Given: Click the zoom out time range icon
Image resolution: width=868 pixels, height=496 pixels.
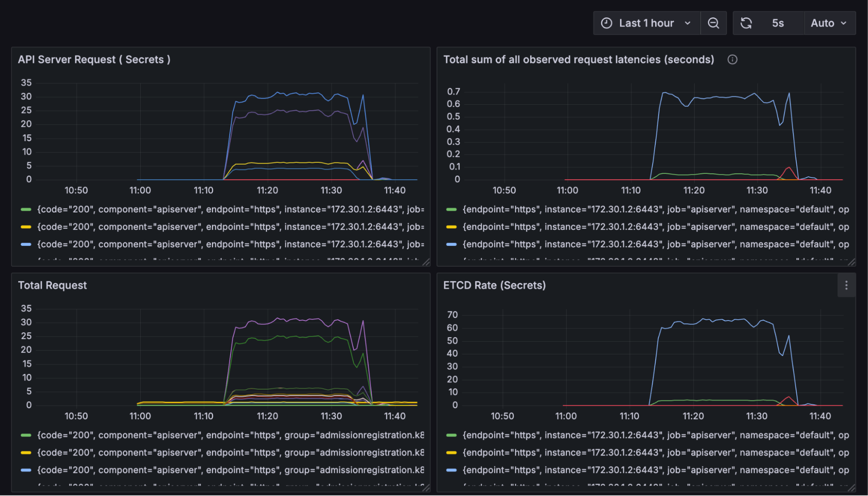Looking at the screenshot, I should (x=713, y=23).
